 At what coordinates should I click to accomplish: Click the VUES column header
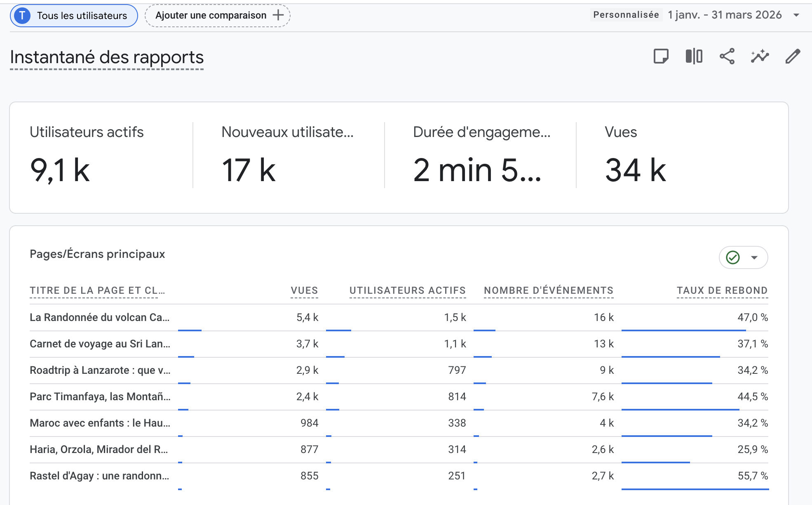click(x=304, y=290)
